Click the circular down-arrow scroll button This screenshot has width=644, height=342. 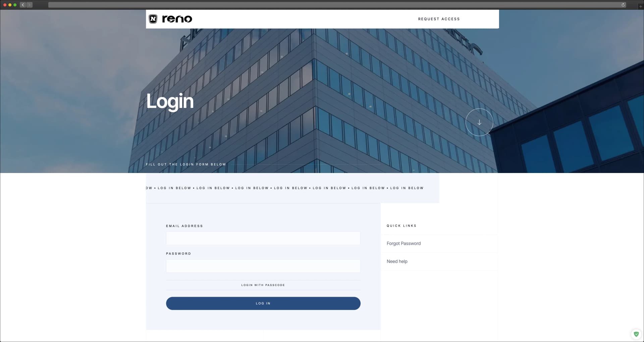pos(479,122)
